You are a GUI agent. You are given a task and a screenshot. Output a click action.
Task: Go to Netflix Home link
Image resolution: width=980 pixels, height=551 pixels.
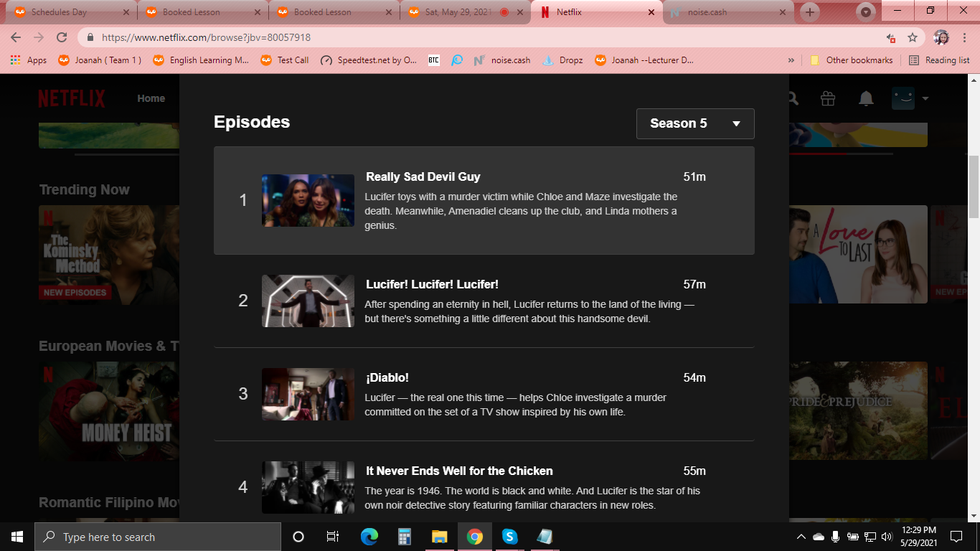tap(151, 98)
